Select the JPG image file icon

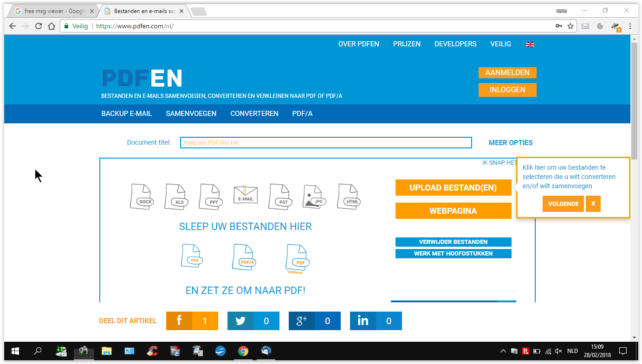pyautogui.click(x=314, y=197)
